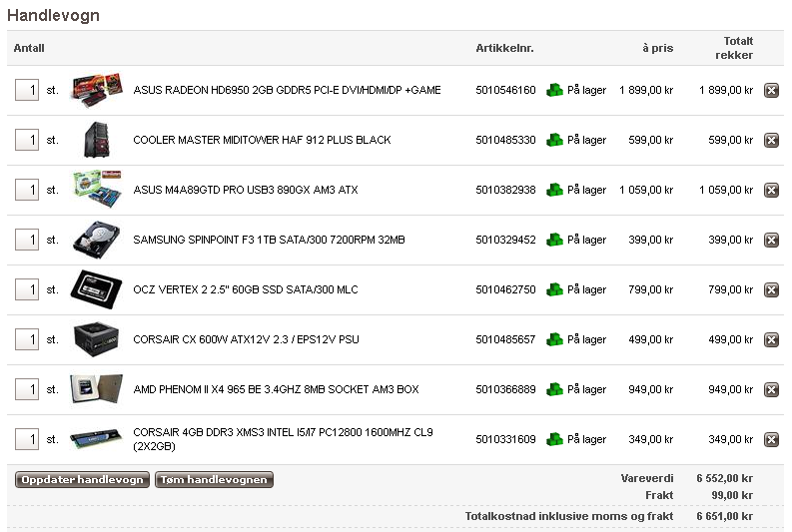Edit quantity field for AMD Phenom II
The image size is (792, 532).
pyautogui.click(x=27, y=389)
